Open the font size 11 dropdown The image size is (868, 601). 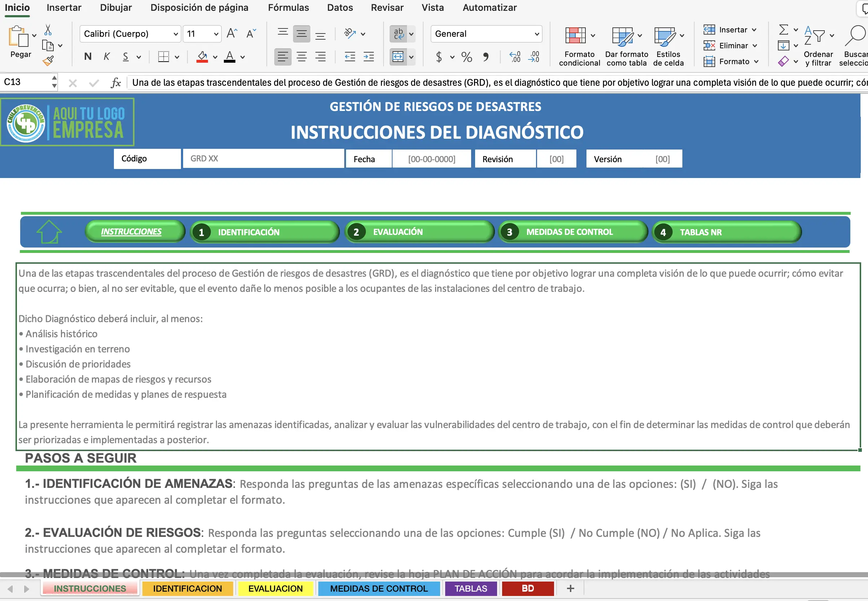216,34
